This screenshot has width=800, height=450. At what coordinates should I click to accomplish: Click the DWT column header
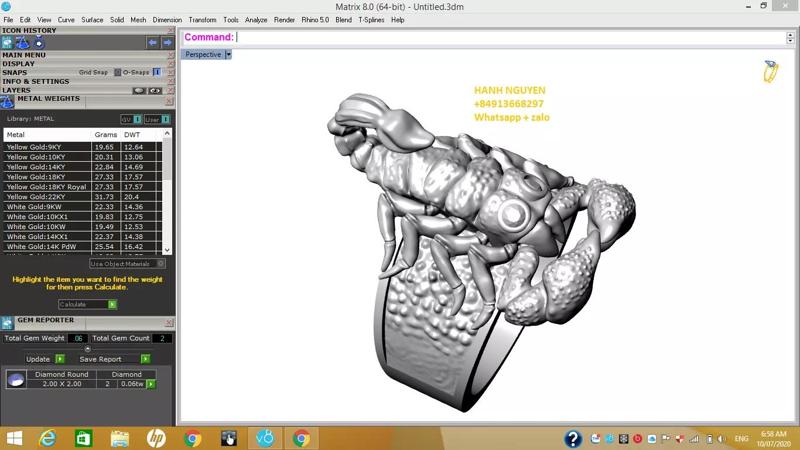[x=132, y=135]
